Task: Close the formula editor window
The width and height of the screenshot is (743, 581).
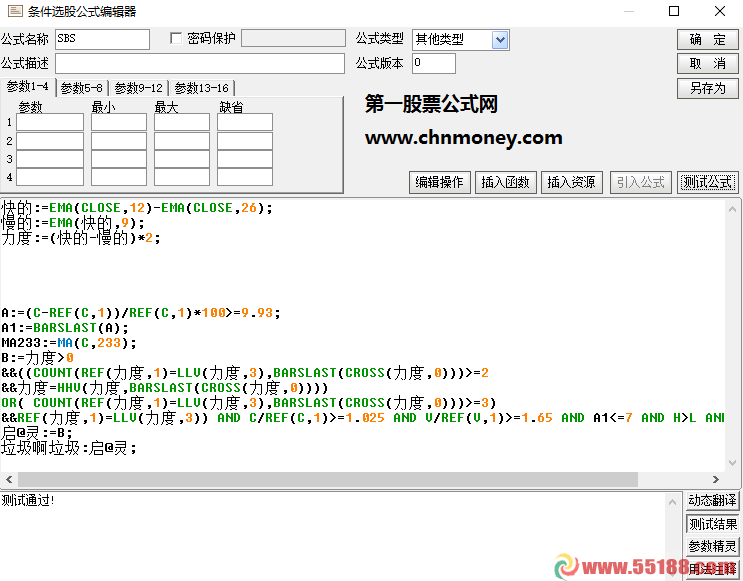Action: point(720,11)
